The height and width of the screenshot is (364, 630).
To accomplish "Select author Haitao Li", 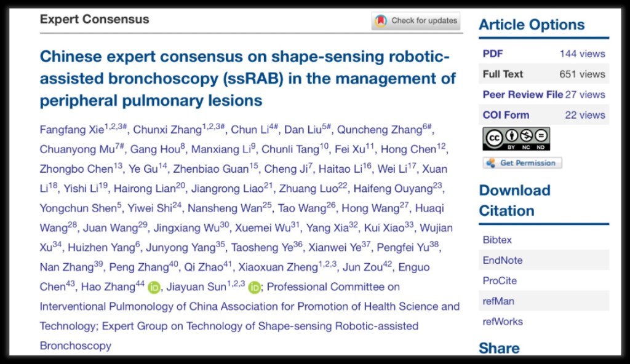I will pos(340,169).
